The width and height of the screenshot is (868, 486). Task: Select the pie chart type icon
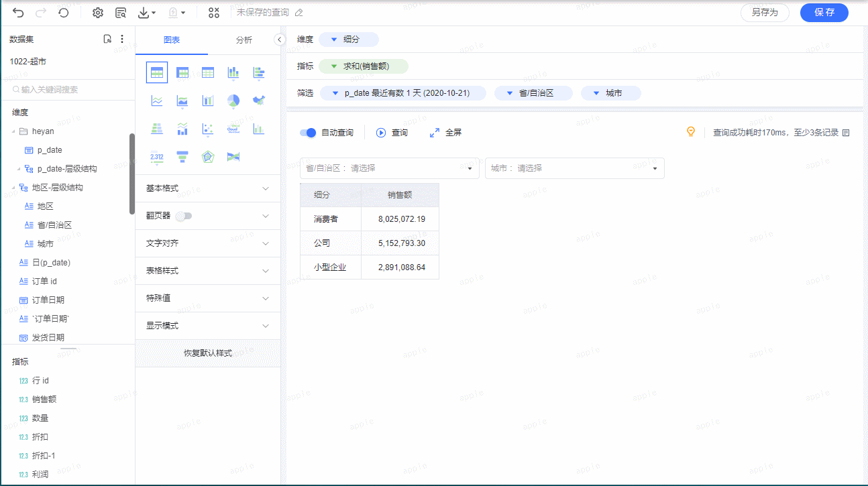pyautogui.click(x=233, y=101)
